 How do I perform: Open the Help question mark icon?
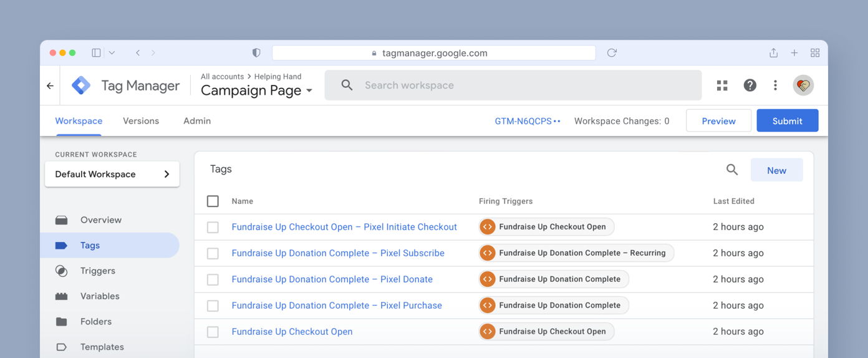(x=750, y=85)
